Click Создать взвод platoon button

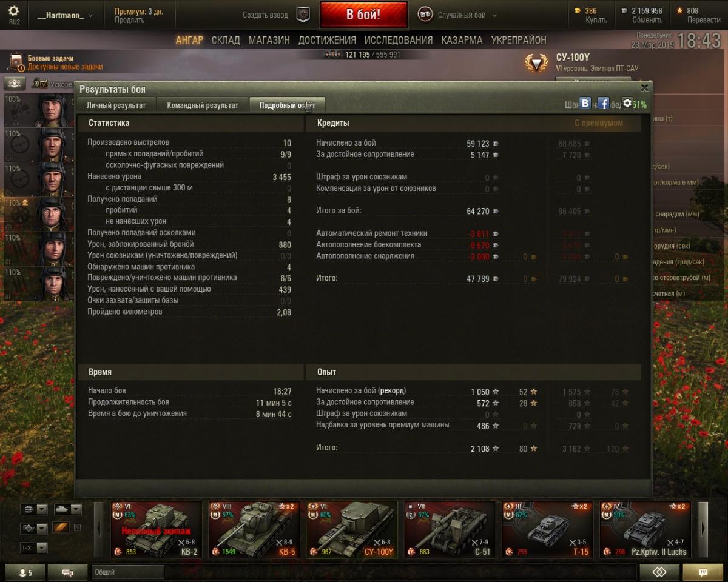click(x=276, y=15)
